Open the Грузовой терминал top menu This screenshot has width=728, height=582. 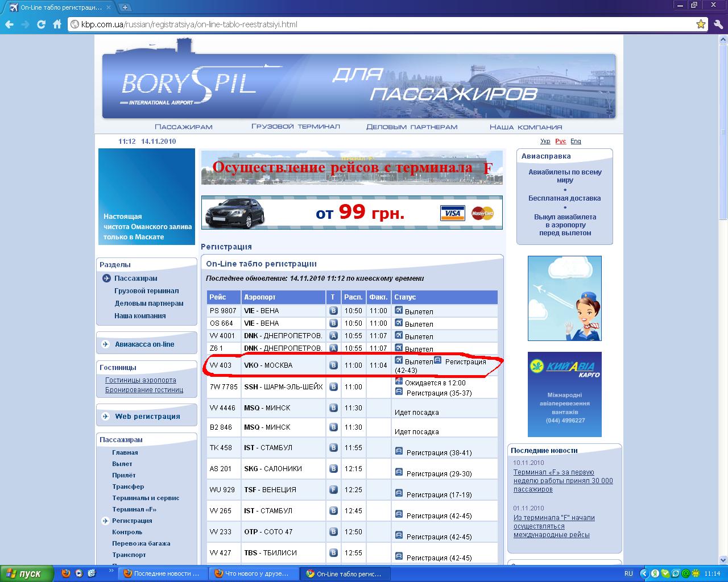(x=295, y=127)
